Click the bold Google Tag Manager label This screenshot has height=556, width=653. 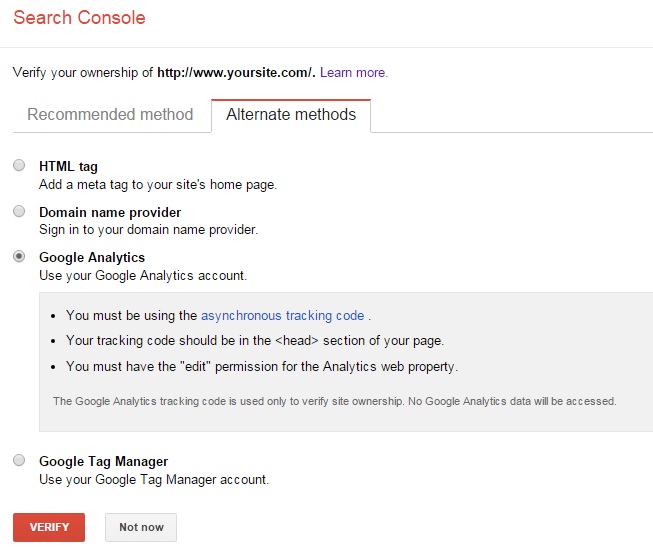[103, 461]
